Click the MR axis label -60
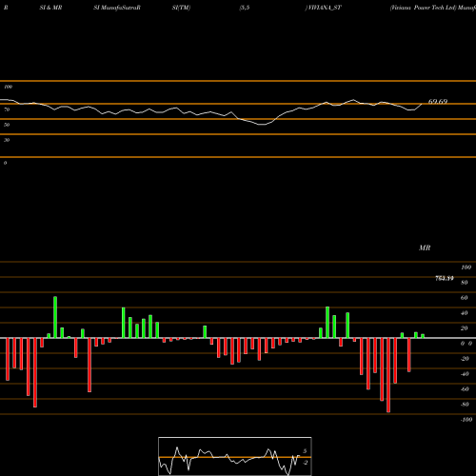The width and height of the screenshot is (476, 476). click(x=465, y=389)
